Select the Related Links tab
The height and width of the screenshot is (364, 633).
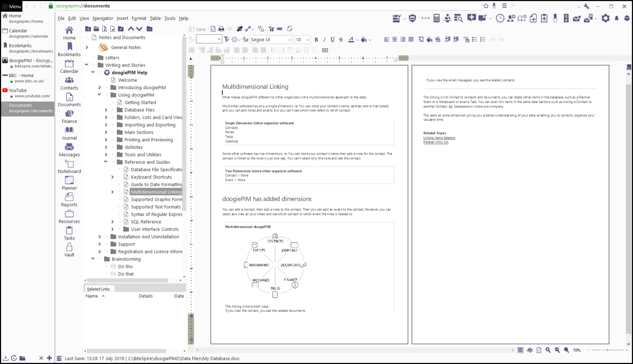(x=98, y=289)
